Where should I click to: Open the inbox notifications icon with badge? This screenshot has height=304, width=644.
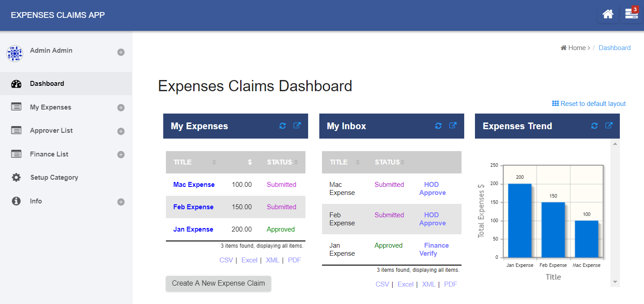click(631, 14)
